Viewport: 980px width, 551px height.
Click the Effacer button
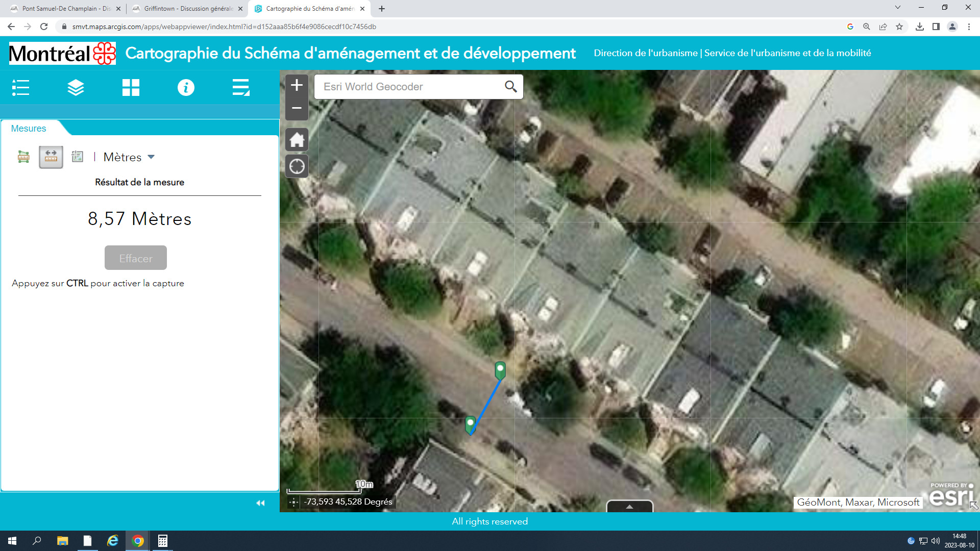click(x=136, y=258)
